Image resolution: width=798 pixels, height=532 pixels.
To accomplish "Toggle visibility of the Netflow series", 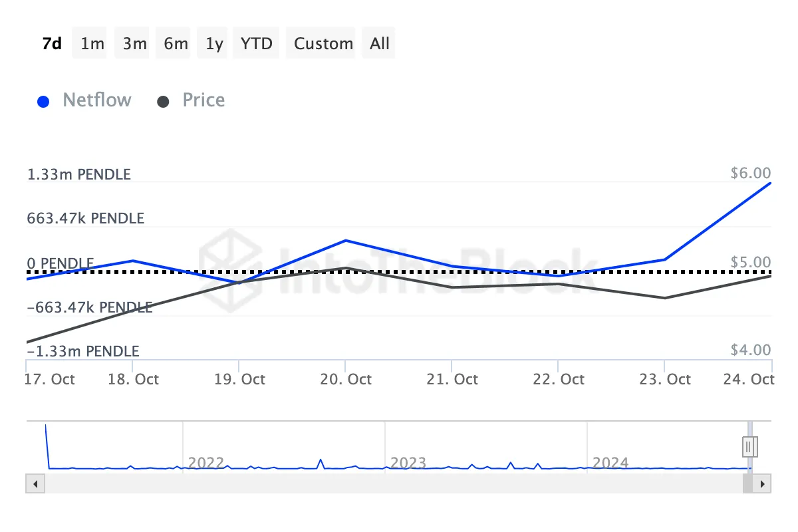I will (96, 100).
